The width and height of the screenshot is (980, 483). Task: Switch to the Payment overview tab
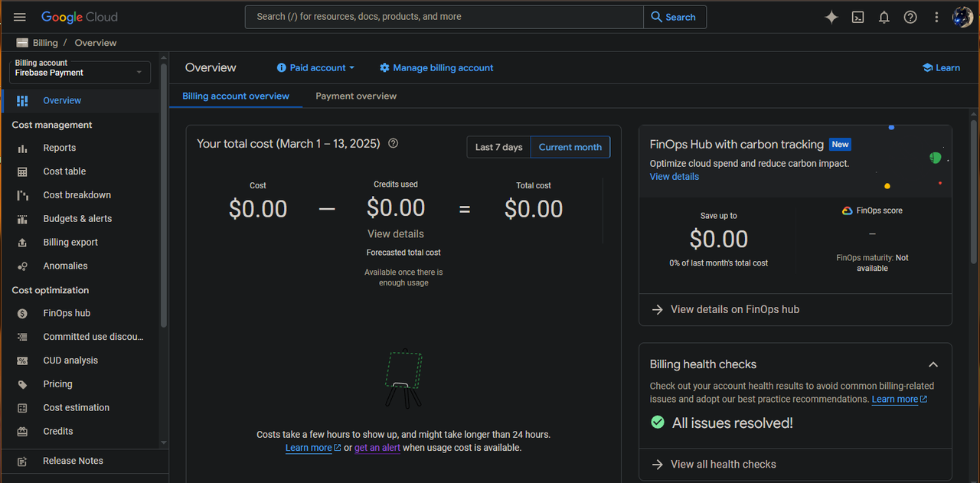[356, 96]
